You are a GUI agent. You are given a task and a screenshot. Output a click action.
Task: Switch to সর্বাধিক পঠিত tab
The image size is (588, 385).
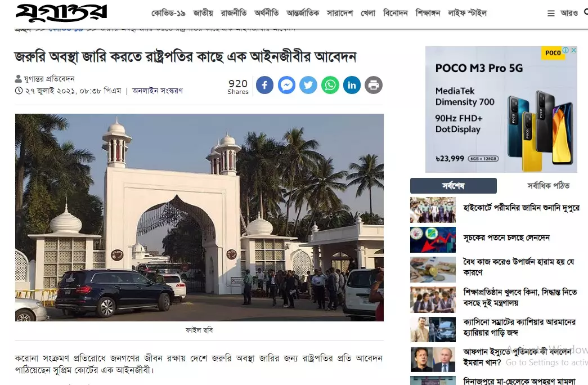point(548,186)
